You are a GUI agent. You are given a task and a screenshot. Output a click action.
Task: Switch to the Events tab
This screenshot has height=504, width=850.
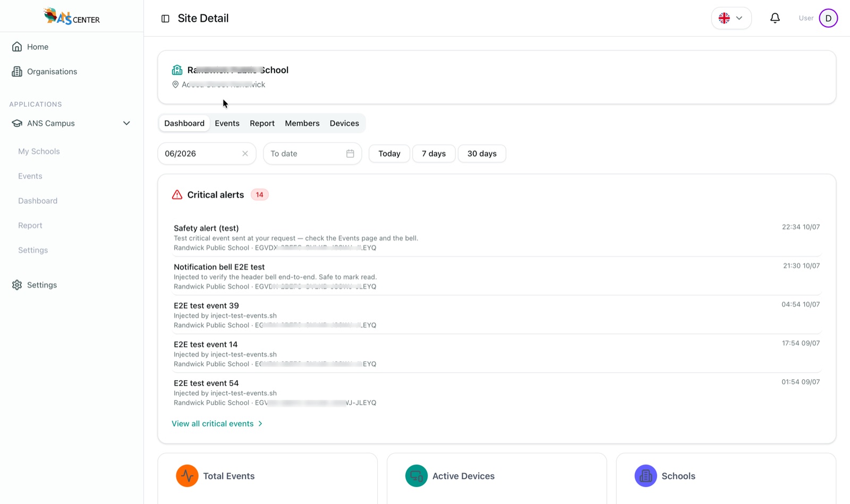pyautogui.click(x=227, y=123)
